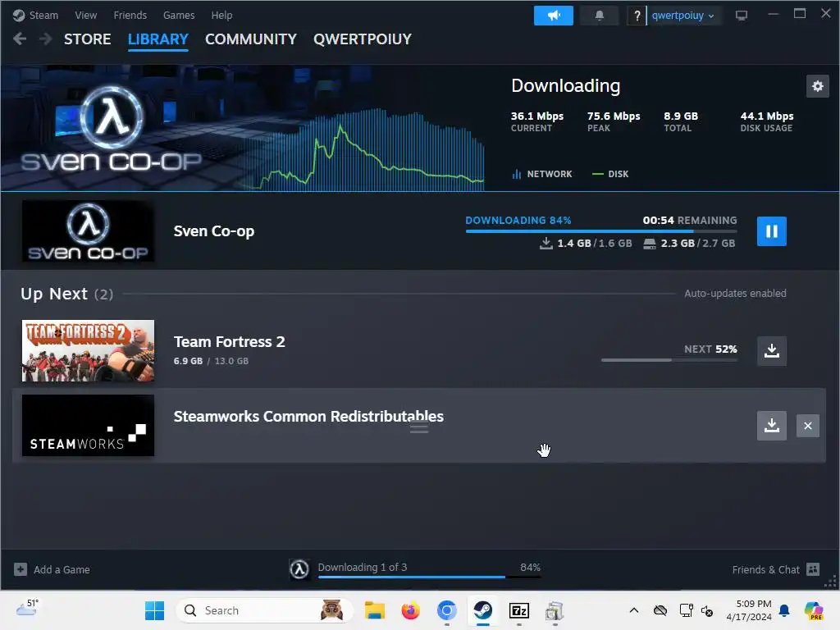Click the Sven Co-op banner logo
This screenshot has width=840, height=630.
(x=112, y=129)
